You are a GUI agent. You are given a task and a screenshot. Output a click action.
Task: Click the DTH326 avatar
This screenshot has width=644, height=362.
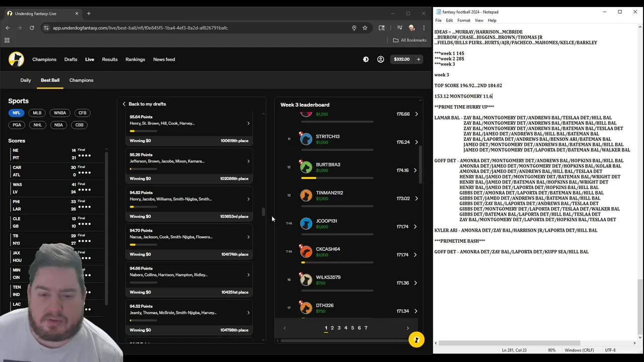(306, 308)
